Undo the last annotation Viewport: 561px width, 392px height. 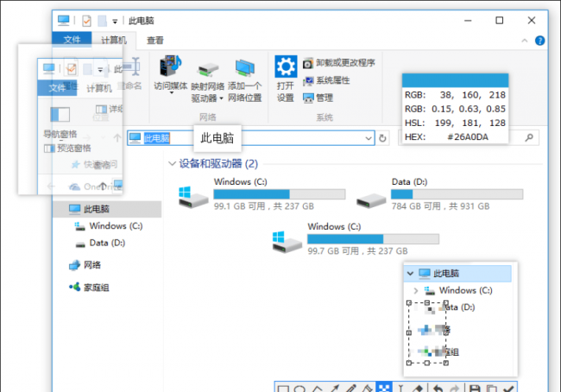[438, 389]
